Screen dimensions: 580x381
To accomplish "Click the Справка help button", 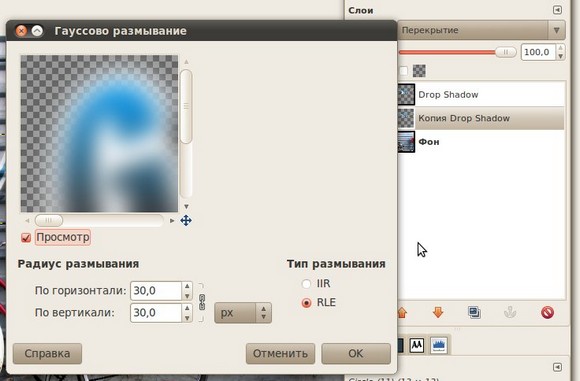I will tap(47, 354).
